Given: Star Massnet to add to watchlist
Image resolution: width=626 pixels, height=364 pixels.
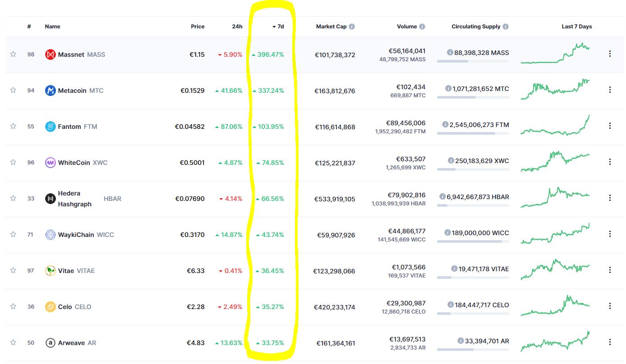Looking at the screenshot, I should pos(13,54).
